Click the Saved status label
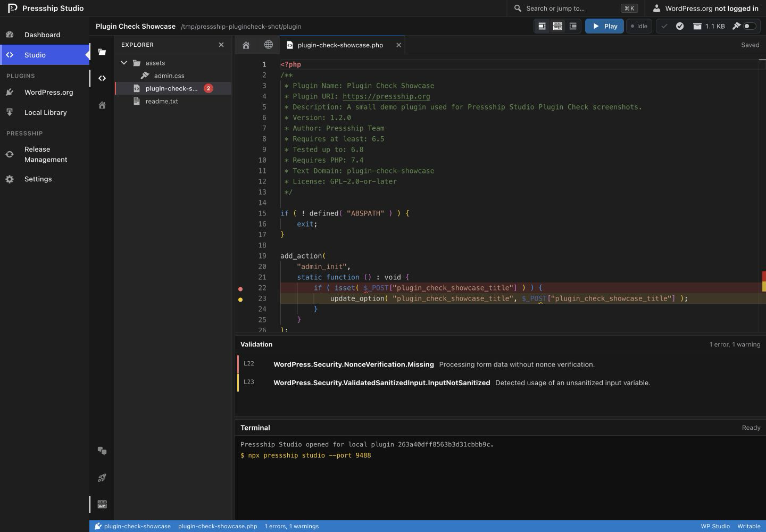 (750, 45)
